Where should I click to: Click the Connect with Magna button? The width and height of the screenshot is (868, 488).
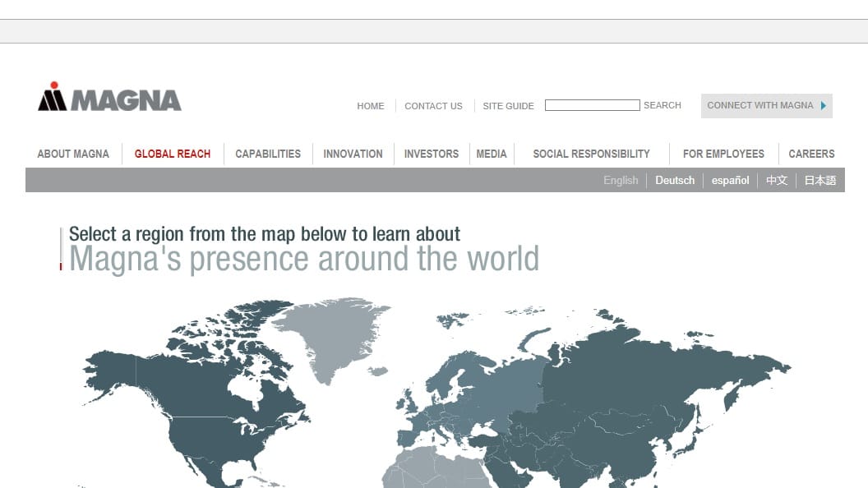point(767,106)
